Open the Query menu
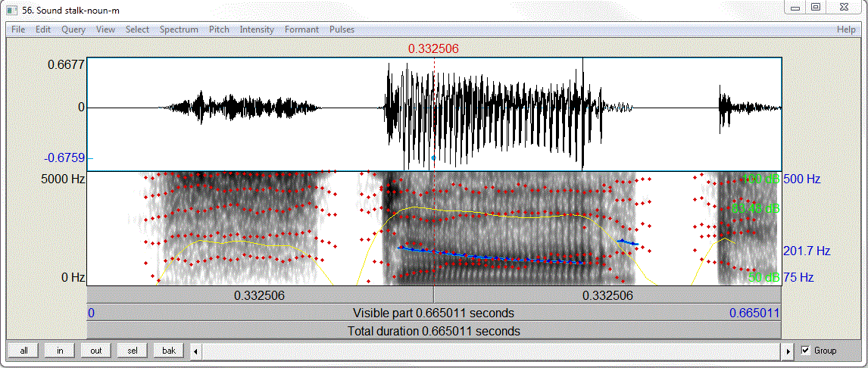 point(73,30)
